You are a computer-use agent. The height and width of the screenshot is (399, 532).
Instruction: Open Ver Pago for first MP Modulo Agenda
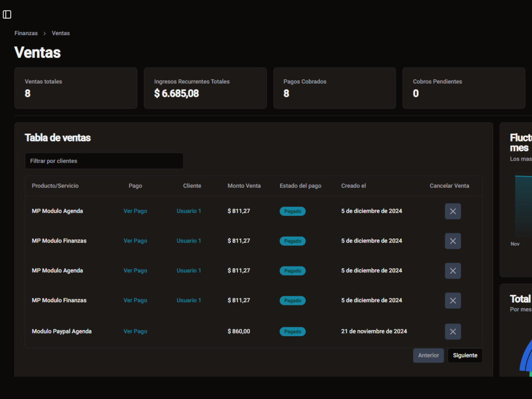pos(135,211)
